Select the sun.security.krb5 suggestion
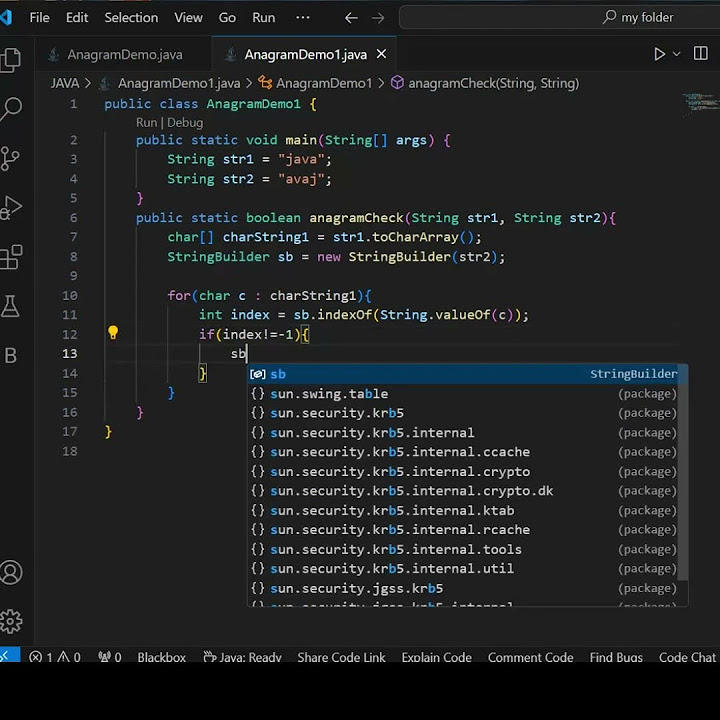 click(x=464, y=413)
